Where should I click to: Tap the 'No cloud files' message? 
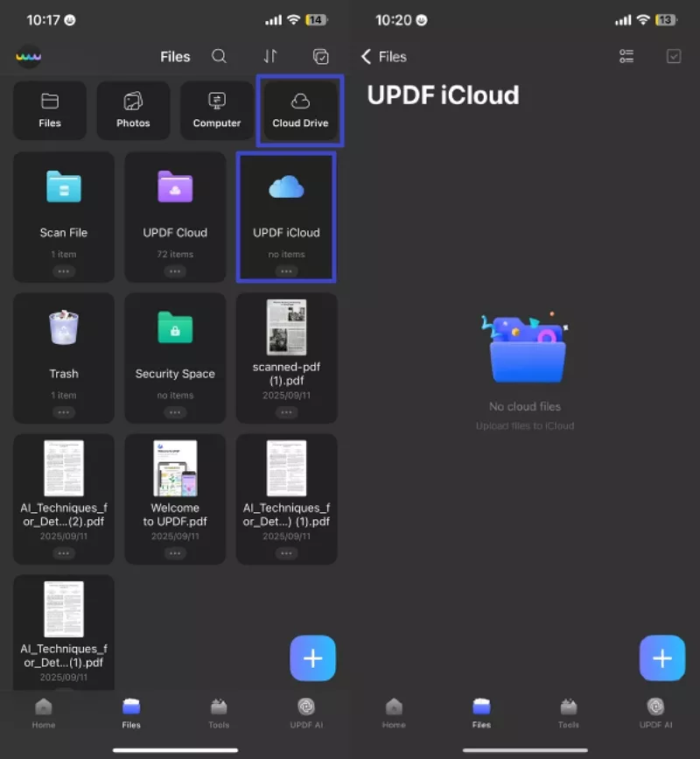click(525, 406)
